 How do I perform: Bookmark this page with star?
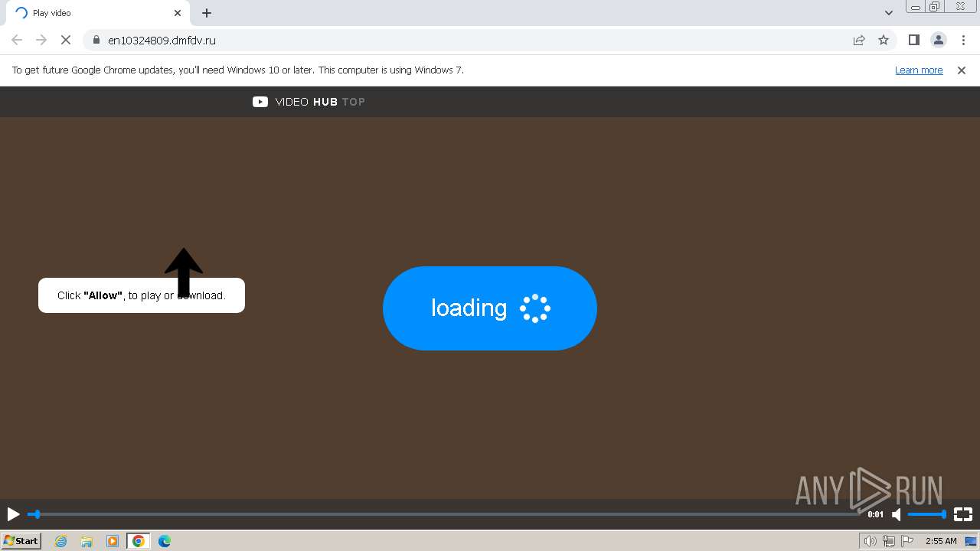(x=884, y=40)
